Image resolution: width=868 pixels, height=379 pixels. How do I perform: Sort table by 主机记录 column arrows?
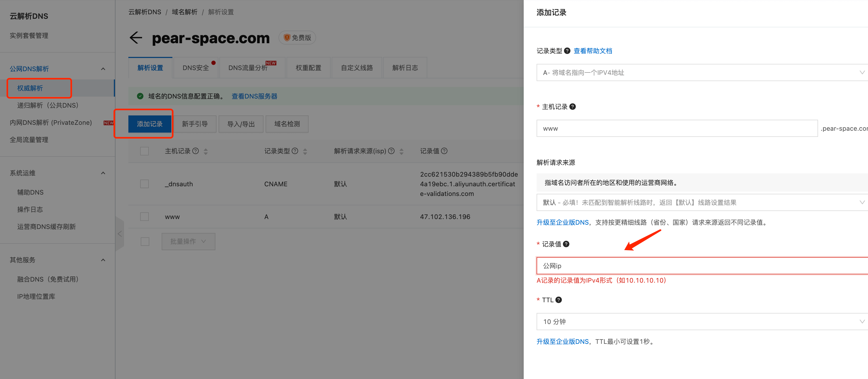(x=205, y=151)
